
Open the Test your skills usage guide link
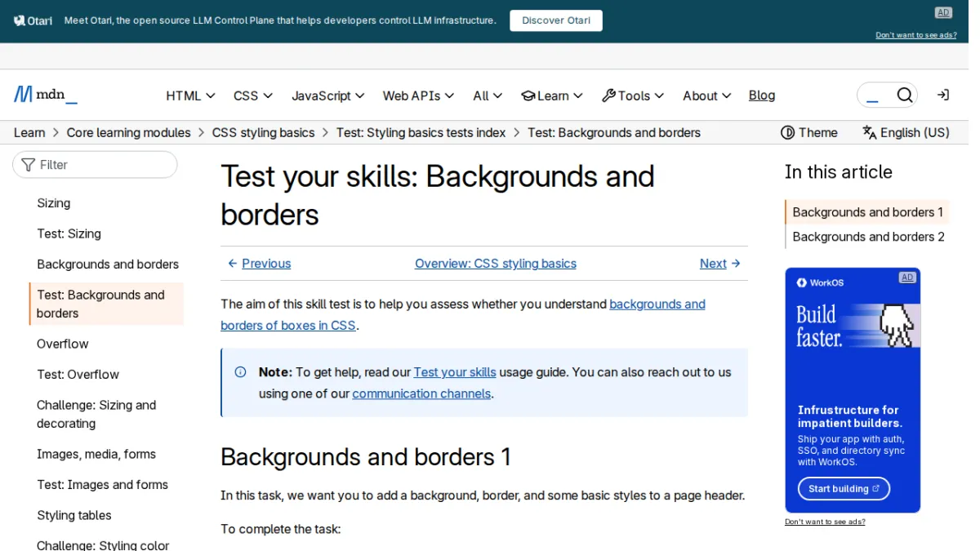pyautogui.click(x=455, y=372)
